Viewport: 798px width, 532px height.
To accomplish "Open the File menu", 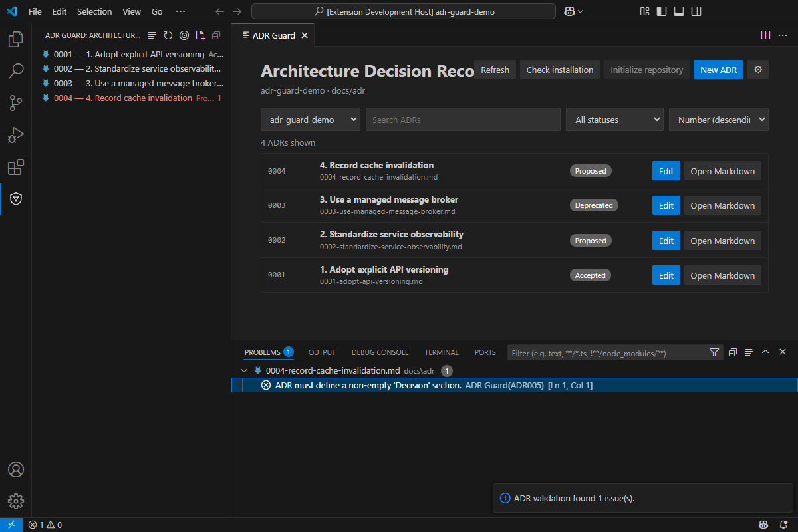I will [35, 11].
